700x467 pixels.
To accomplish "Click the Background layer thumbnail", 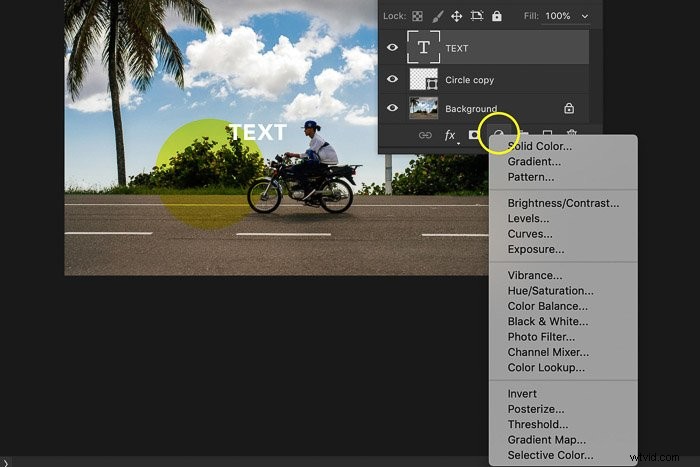I will pyautogui.click(x=423, y=108).
